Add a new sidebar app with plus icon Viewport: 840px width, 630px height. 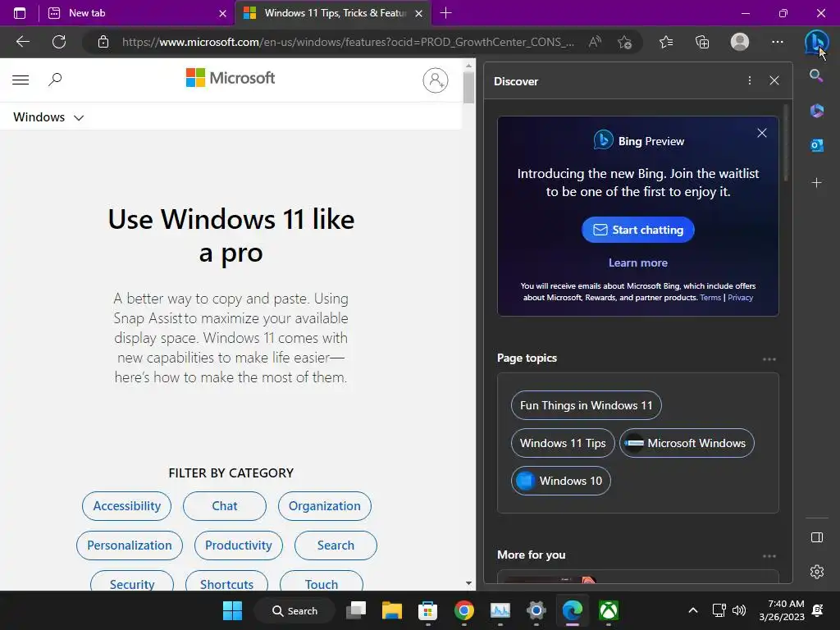[x=816, y=183]
